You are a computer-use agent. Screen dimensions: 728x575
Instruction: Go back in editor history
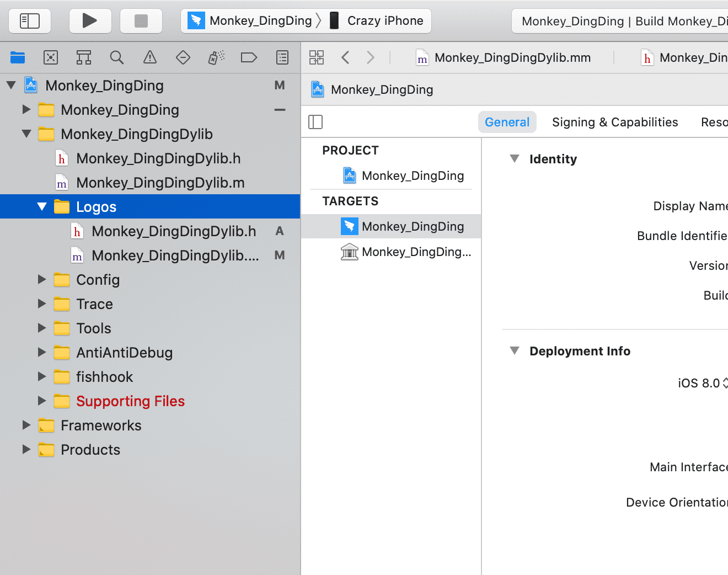click(x=345, y=57)
